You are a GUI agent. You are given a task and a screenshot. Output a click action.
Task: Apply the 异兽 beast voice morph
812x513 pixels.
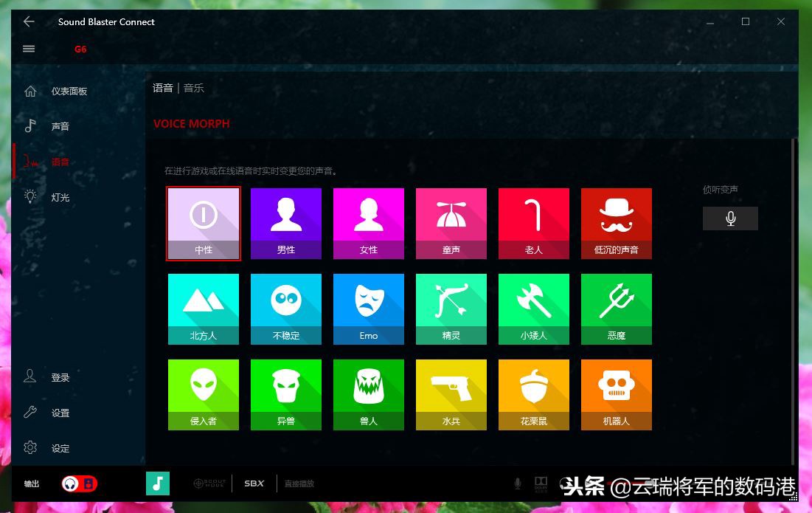click(x=286, y=395)
